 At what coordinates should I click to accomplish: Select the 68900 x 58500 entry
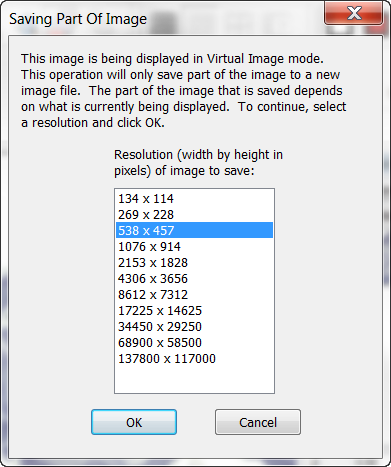pos(194,343)
